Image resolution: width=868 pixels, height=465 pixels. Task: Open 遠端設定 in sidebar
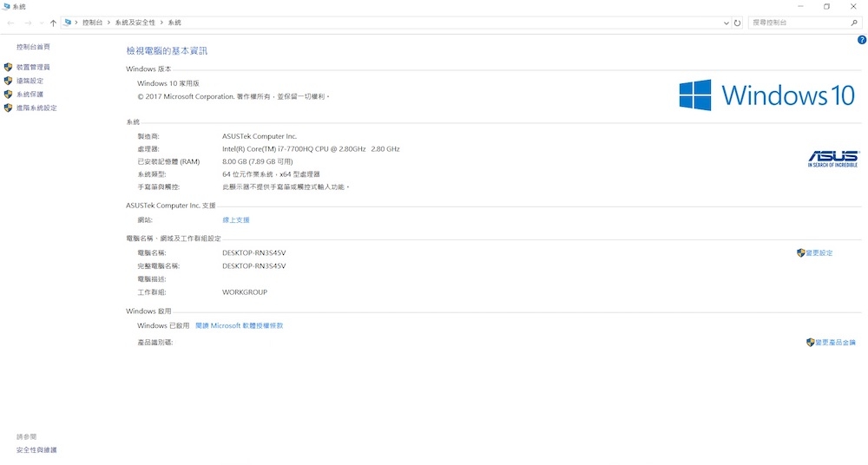click(x=30, y=81)
